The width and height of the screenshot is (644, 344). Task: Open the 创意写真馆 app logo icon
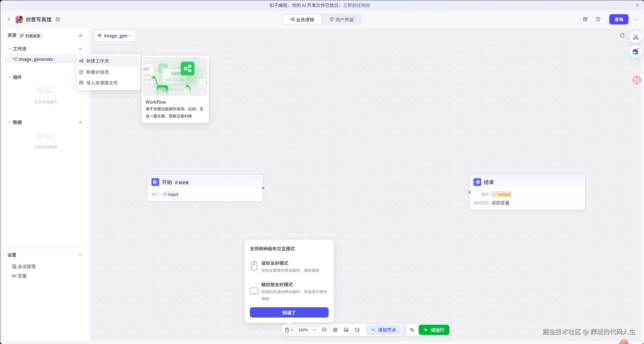click(x=19, y=19)
